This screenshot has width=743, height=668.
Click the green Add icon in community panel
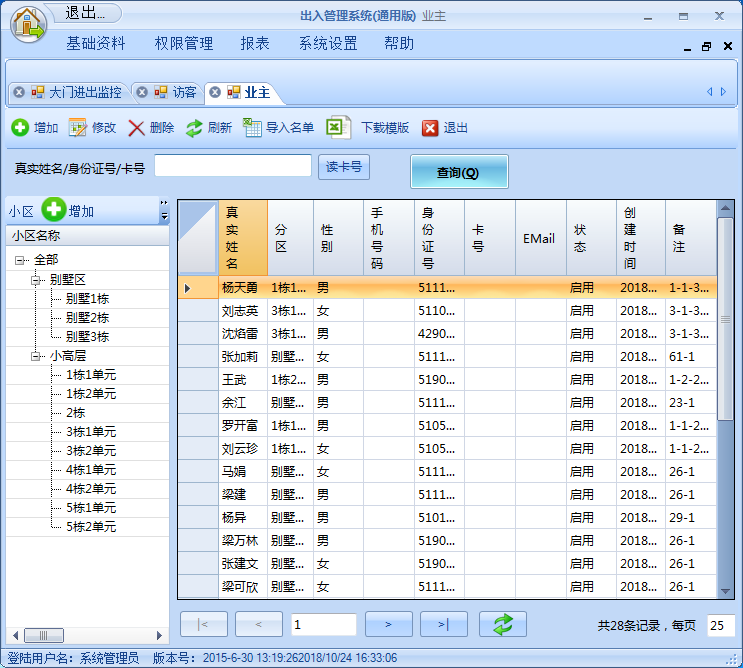tap(53, 211)
